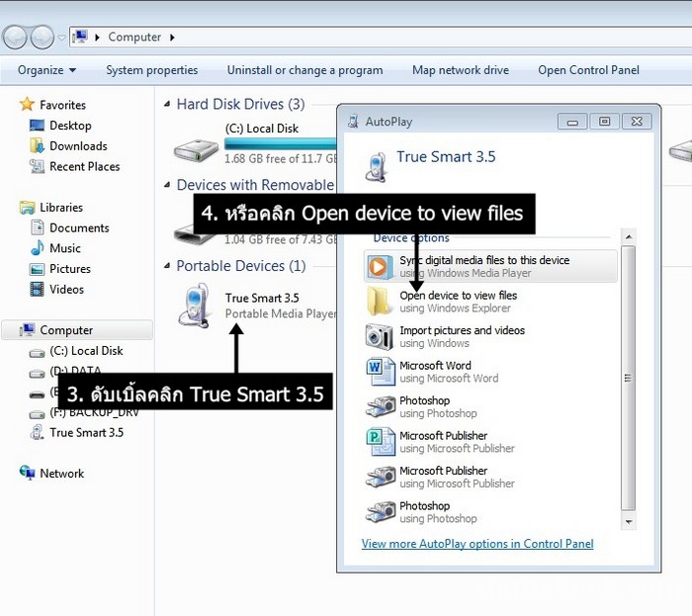692x616 pixels.
Task: Click the True Smart 3.5 device icon in AutoPlay
Action: pos(377,167)
